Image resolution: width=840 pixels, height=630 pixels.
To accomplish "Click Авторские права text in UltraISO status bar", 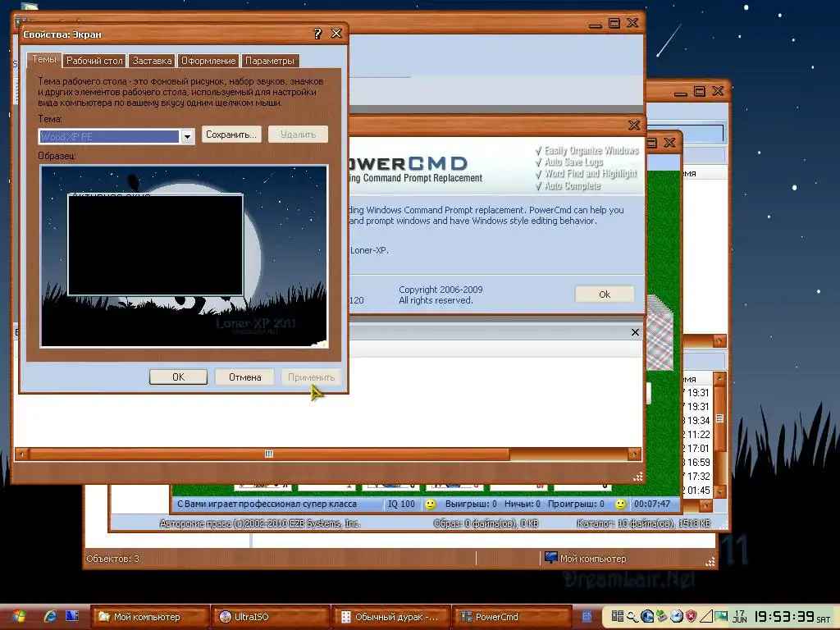I will click(x=260, y=523).
